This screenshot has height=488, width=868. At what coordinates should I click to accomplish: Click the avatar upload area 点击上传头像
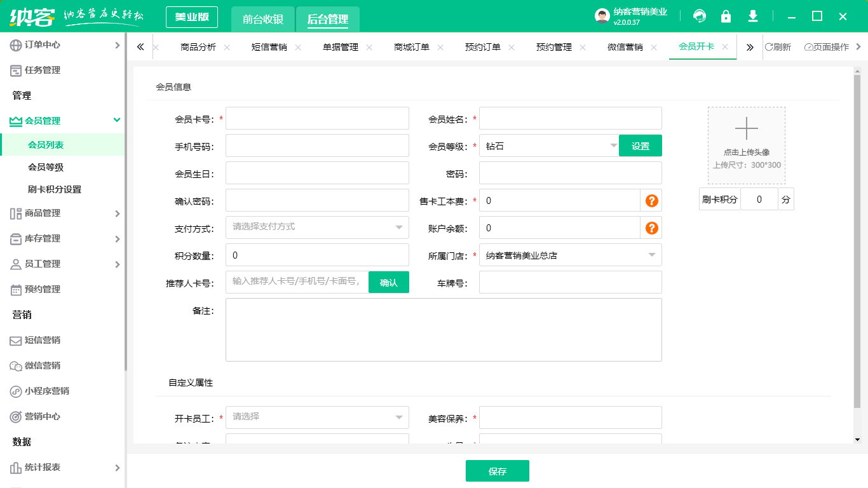[x=746, y=145]
